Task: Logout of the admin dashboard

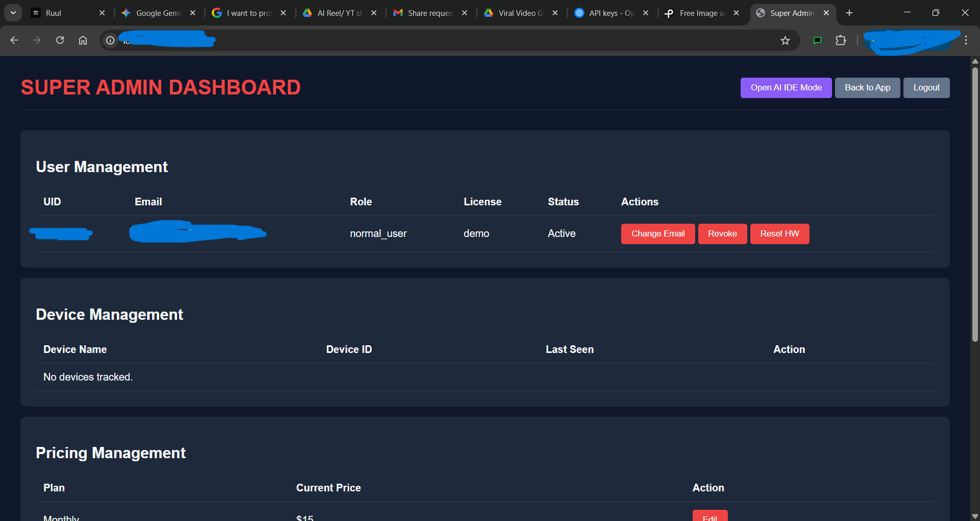Action: point(926,87)
